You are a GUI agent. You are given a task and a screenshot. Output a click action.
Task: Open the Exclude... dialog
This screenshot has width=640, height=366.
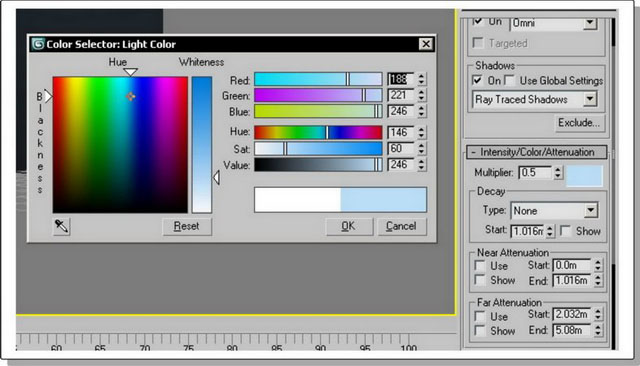click(579, 123)
